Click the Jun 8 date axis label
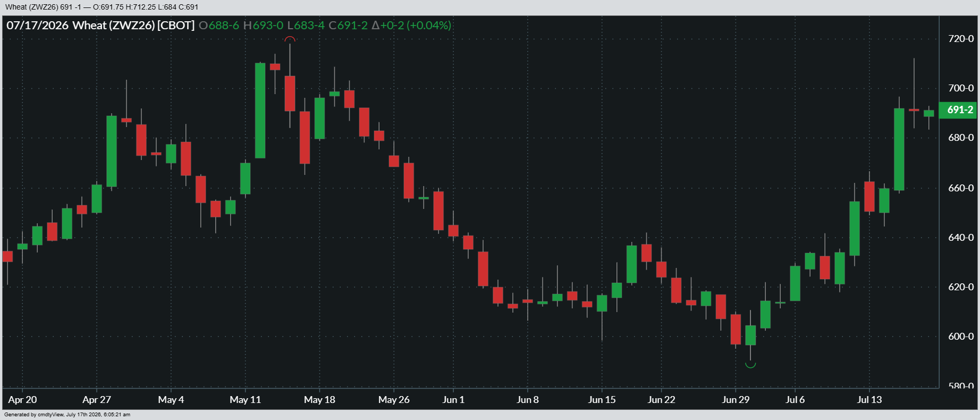The image size is (980, 420). (528, 400)
